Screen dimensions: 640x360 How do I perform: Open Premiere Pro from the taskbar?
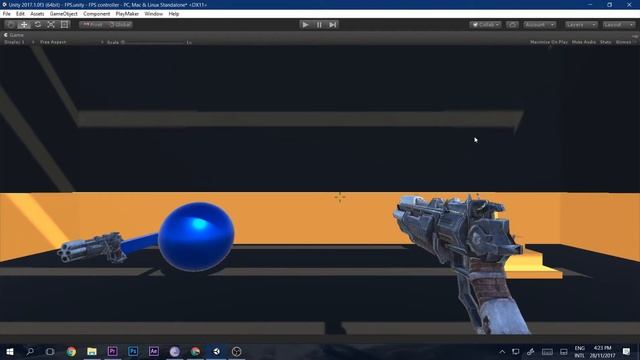pyautogui.click(x=112, y=351)
